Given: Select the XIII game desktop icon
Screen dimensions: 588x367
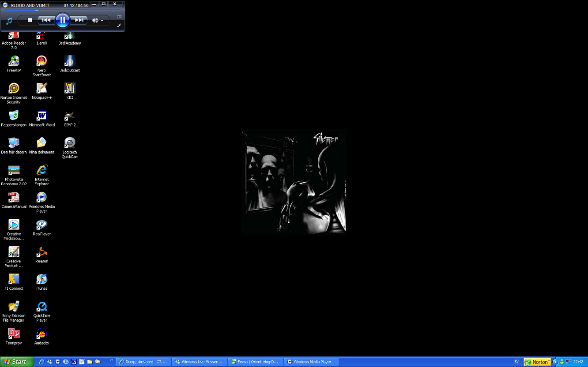Looking at the screenshot, I should pos(70,91).
